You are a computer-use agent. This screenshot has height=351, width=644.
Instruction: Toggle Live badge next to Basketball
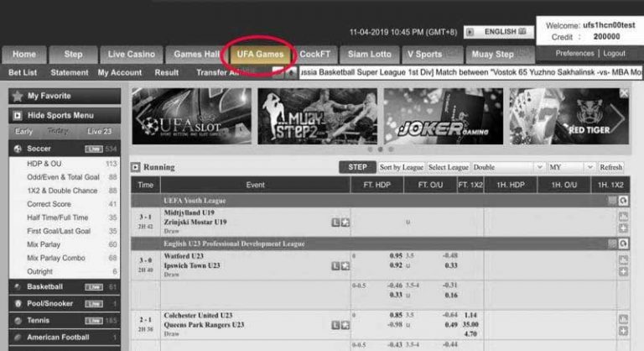(x=94, y=287)
